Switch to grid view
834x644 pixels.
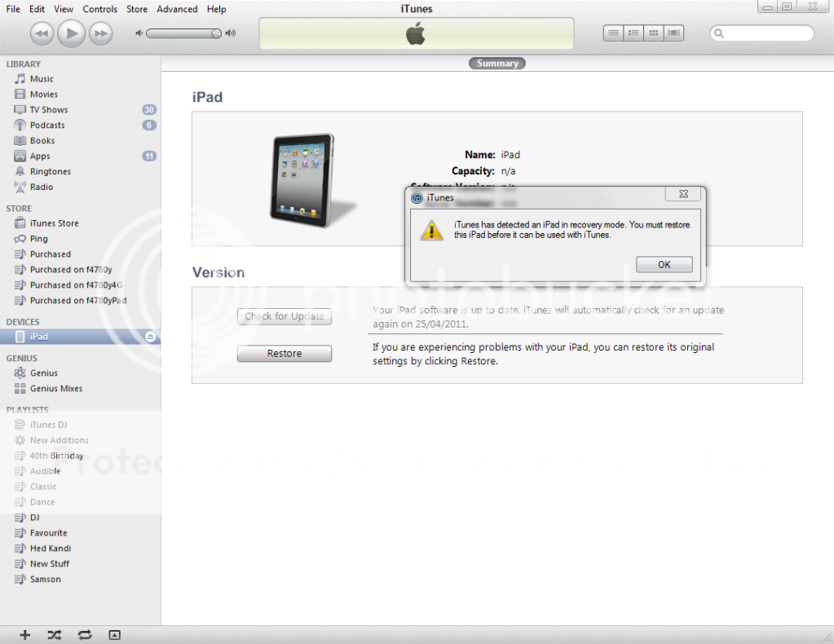(x=653, y=33)
